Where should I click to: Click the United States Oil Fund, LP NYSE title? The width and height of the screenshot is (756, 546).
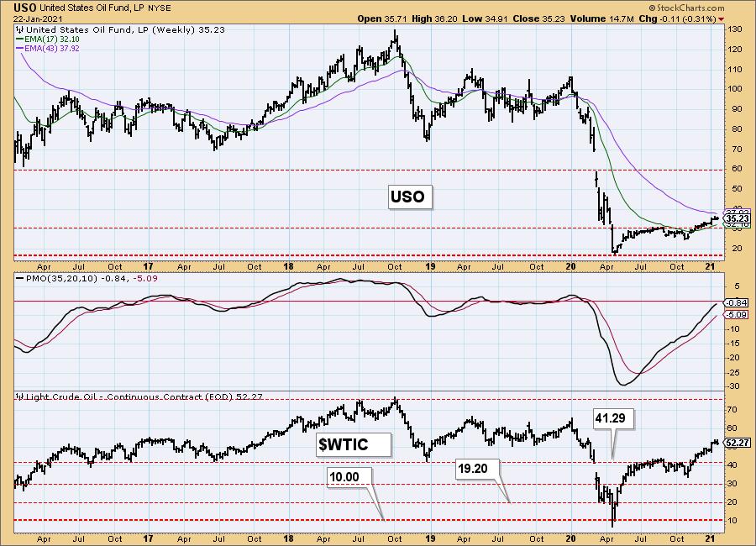pyautogui.click(x=105, y=8)
